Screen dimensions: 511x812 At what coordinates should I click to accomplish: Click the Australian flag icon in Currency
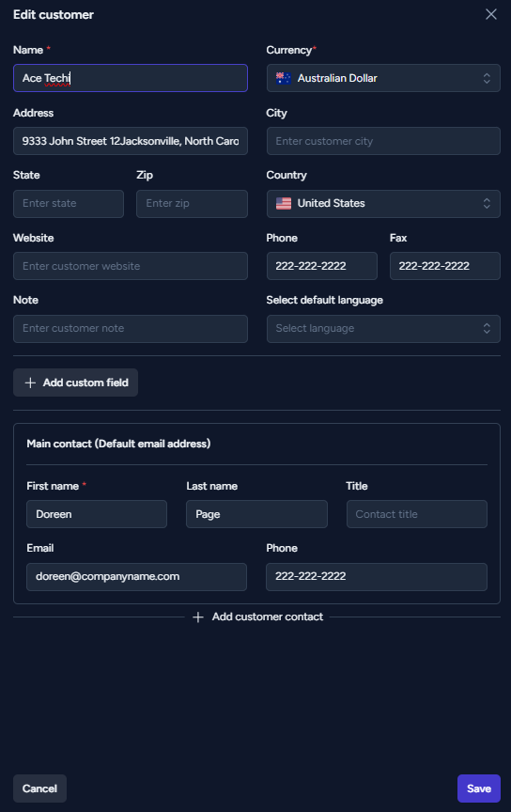[283, 78]
